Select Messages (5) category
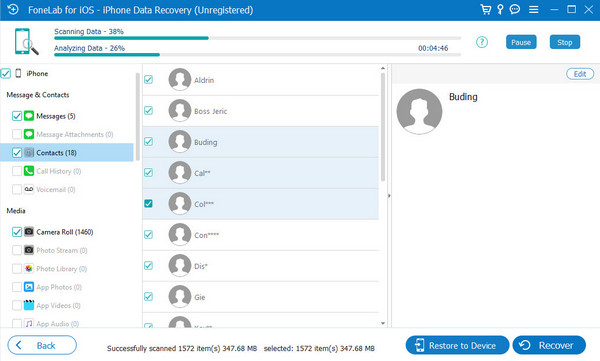The image size is (600, 361). (56, 116)
